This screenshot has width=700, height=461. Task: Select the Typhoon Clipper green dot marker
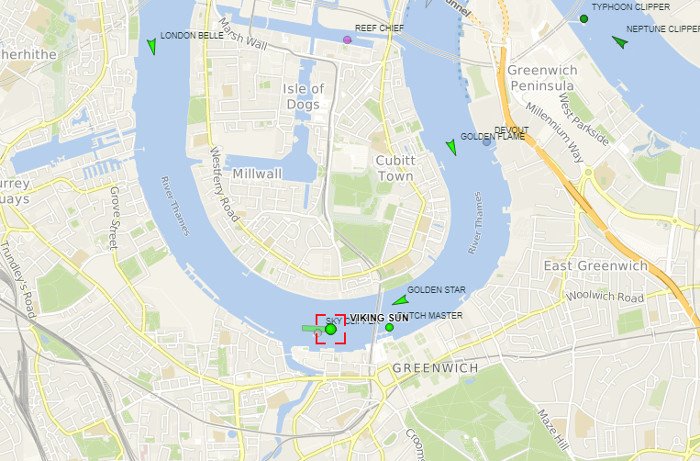[583, 19]
